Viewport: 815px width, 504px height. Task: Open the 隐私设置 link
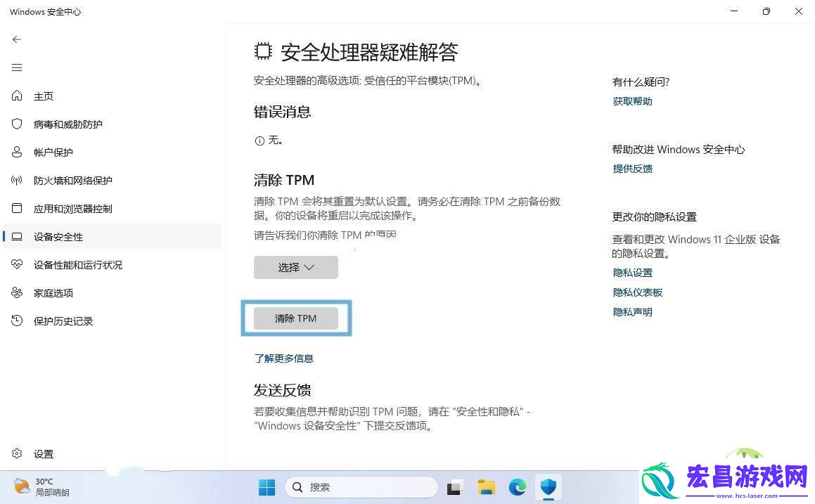tap(632, 273)
